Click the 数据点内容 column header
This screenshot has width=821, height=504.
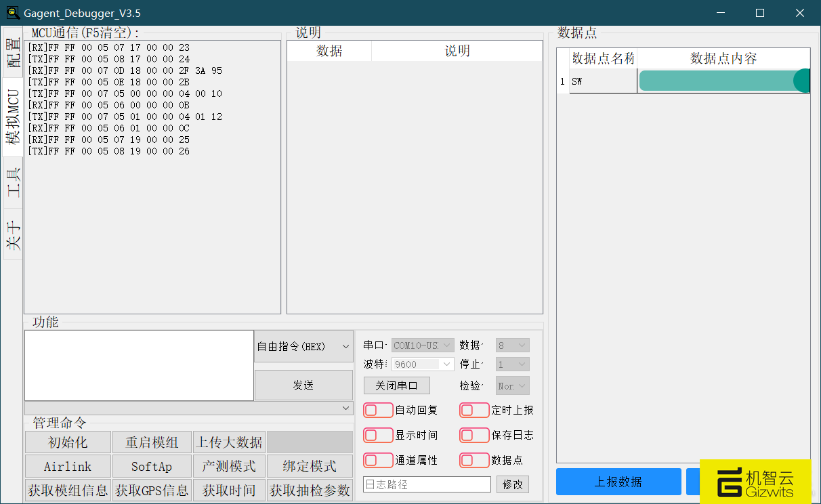(x=723, y=58)
